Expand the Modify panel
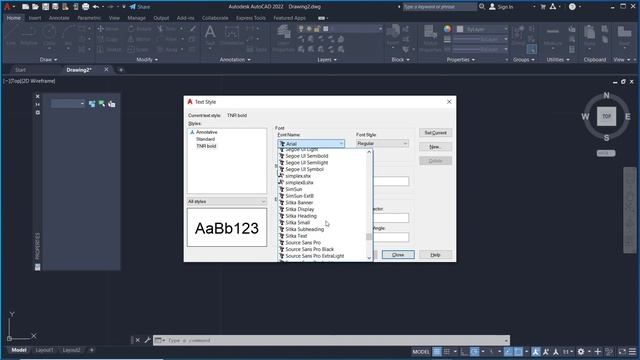 pos(147,60)
